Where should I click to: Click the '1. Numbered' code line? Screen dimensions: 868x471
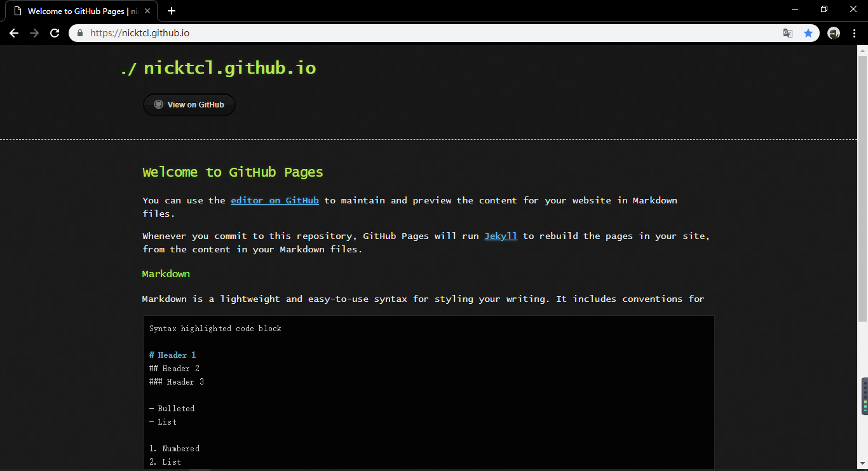point(175,449)
